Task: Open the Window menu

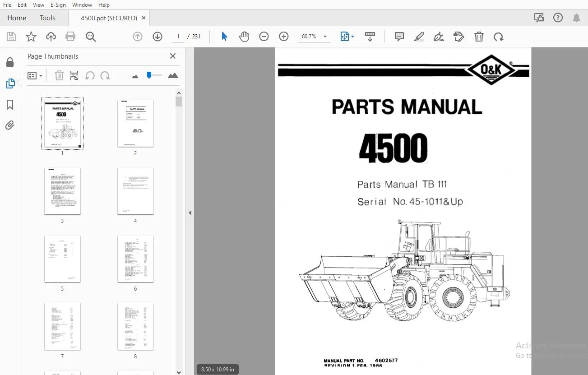Action: [x=82, y=5]
